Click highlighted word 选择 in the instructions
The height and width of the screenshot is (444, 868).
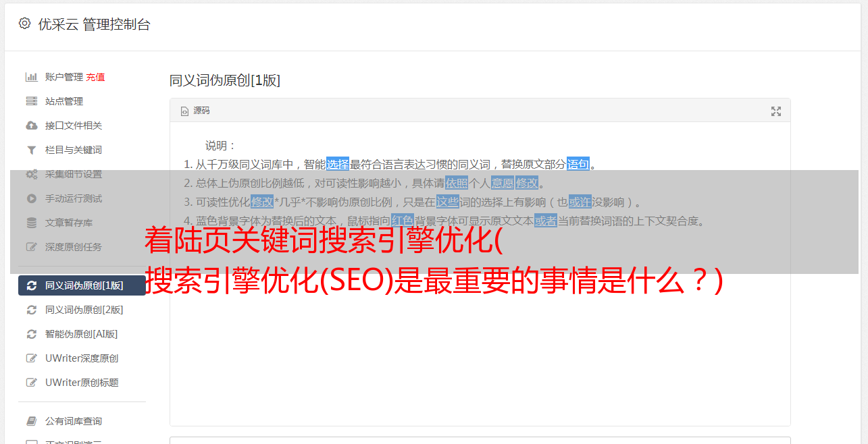(338, 164)
